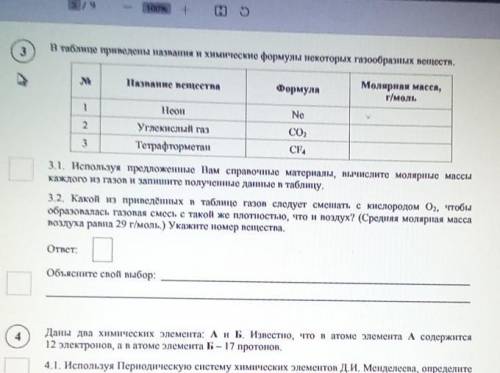
Task: Click the 'Неон' table cell
Action: pyautogui.click(x=173, y=111)
